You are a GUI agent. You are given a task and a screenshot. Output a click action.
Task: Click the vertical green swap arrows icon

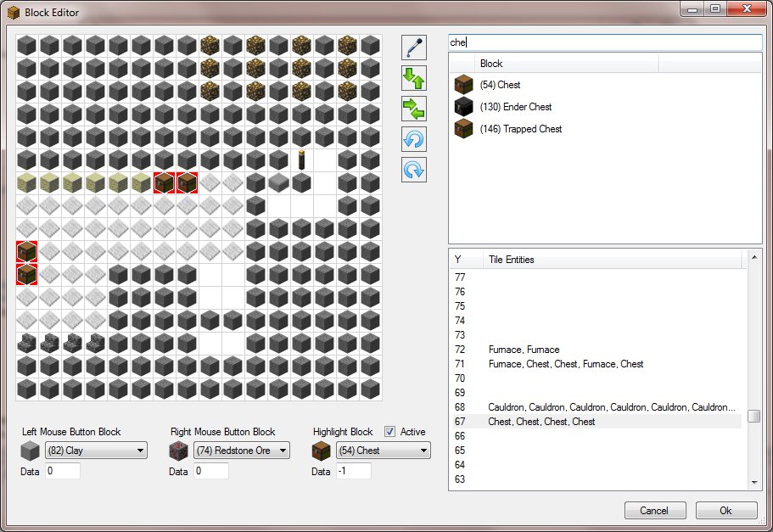(x=413, y=78)
